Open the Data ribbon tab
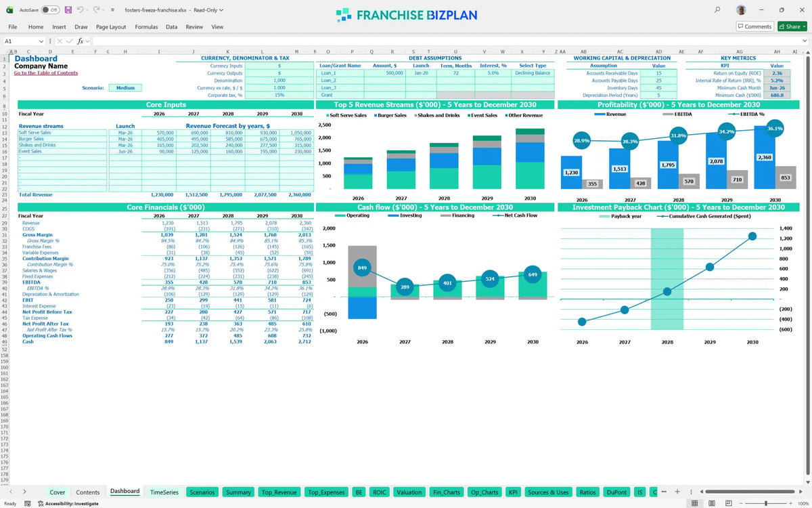This screenshot has width=812, height=508. (x=172, y=26)
